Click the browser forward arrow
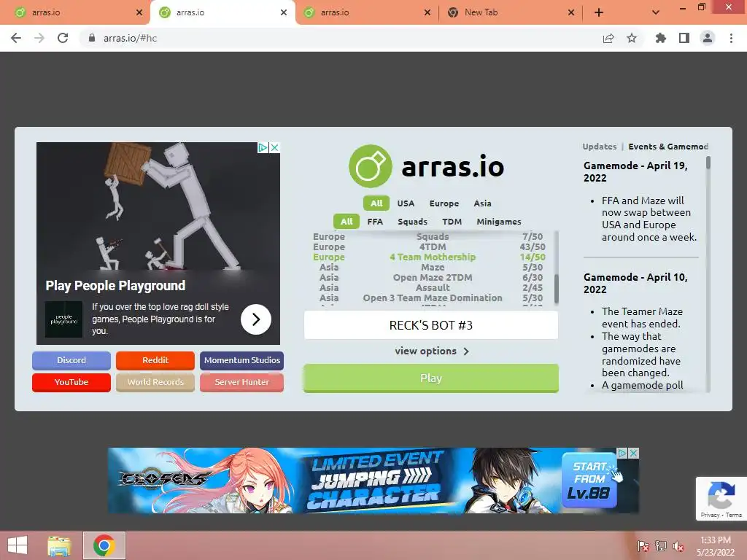 pyautogui.click(x=39, y=38)
